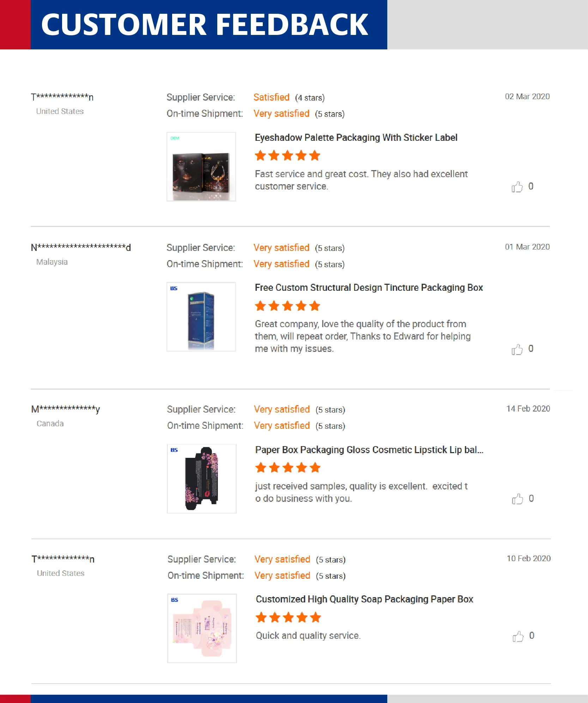The width and height of the screenshot is (588, 703).
Task: Click the Malaysia reviewer's masked username
Action: point(81,247)
